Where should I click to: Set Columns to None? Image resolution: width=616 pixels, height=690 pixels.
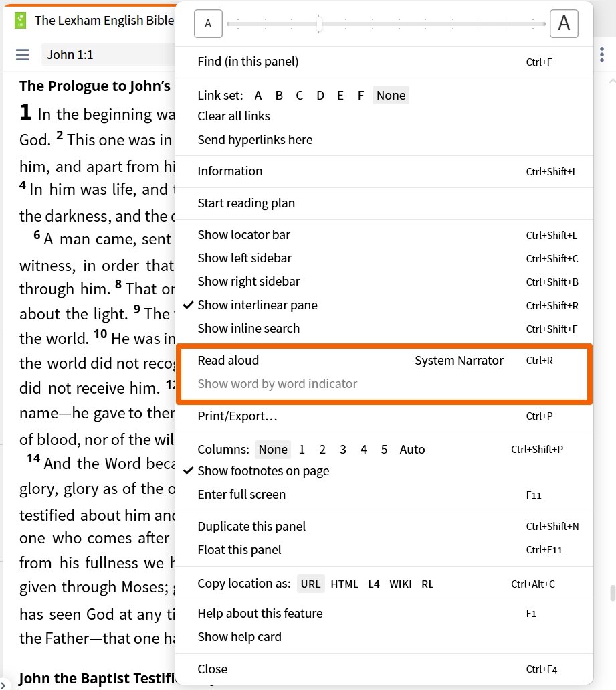[273, 449]
